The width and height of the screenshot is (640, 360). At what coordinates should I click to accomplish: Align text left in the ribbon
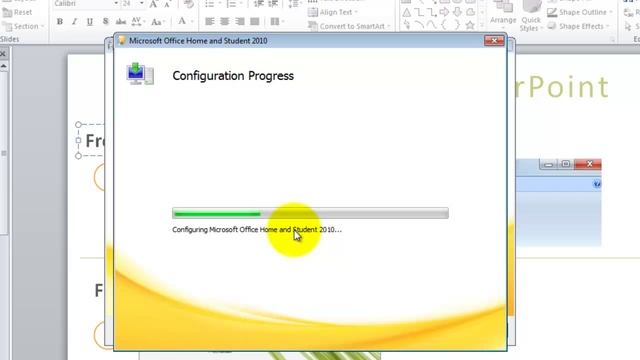pos(210,21)
